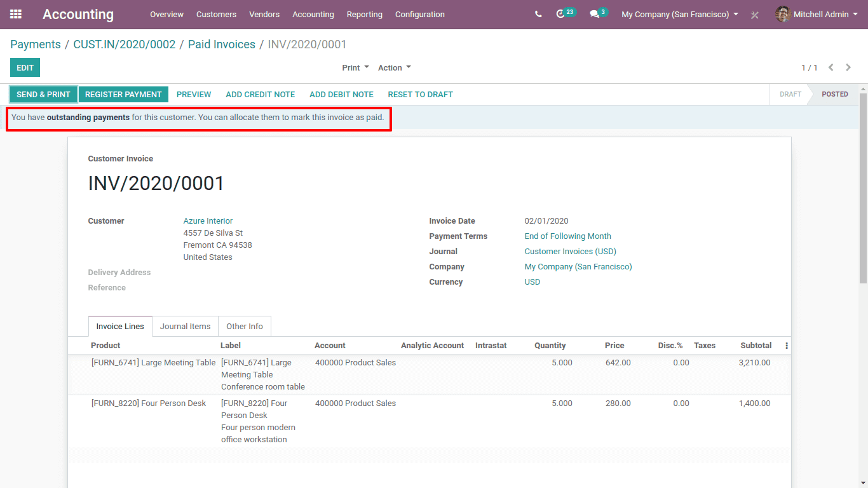Open chat conversations icon with 3 badge
The width and height of the screenshot is (868, 488).
coord(599,13)
